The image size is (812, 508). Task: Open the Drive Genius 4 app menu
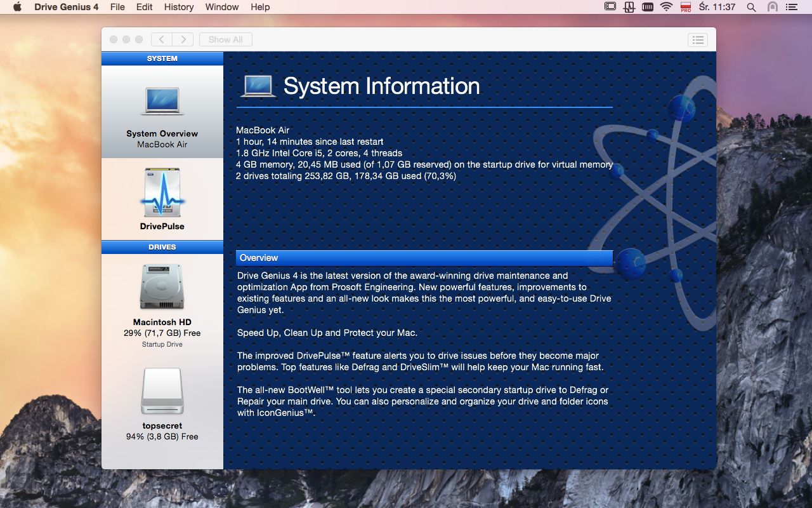point(66,7)
